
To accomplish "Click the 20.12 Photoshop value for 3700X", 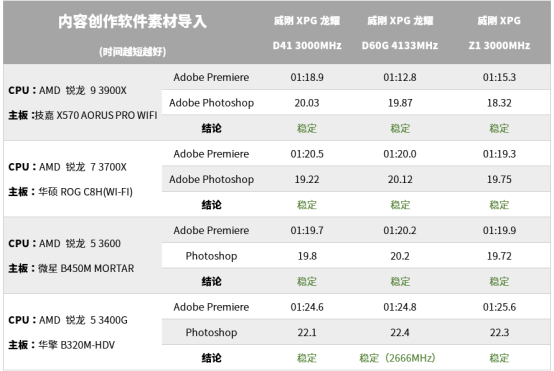I will coord(400,179).
